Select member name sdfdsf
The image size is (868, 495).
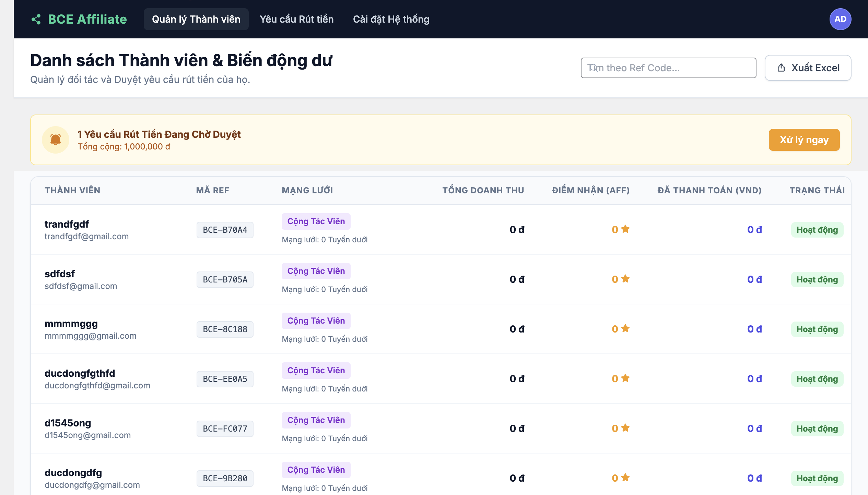[x=60, y=274]
